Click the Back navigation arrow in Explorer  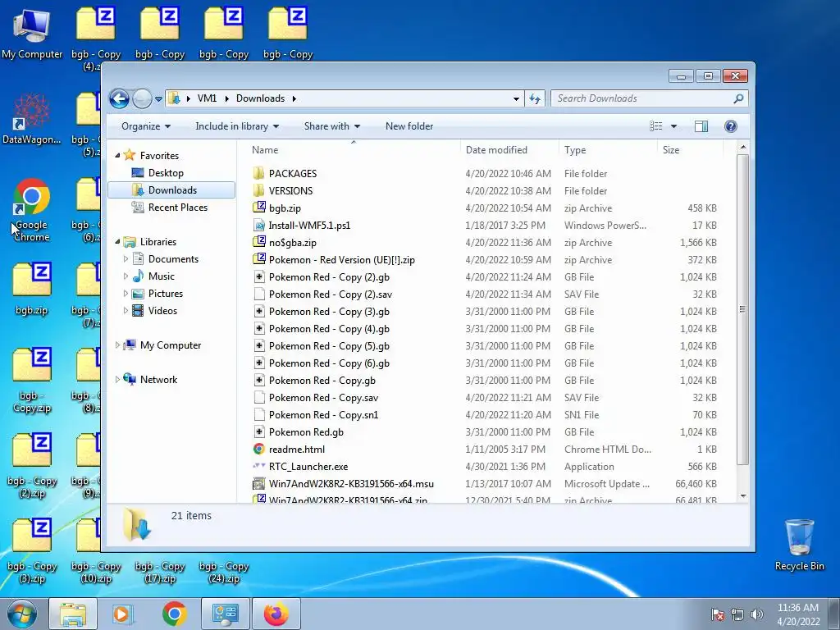pyautogui.click(x=119, y=98)
